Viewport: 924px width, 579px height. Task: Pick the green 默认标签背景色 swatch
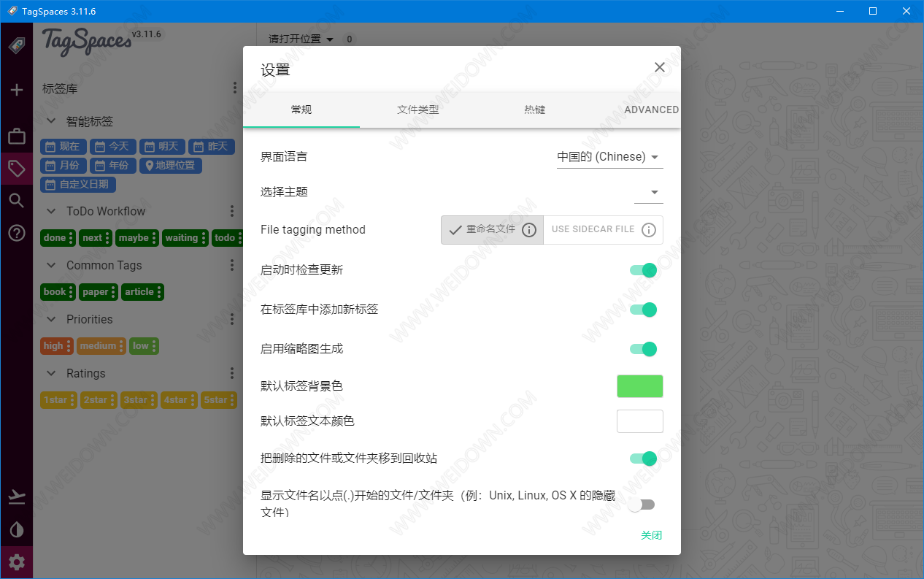point(640,386)
